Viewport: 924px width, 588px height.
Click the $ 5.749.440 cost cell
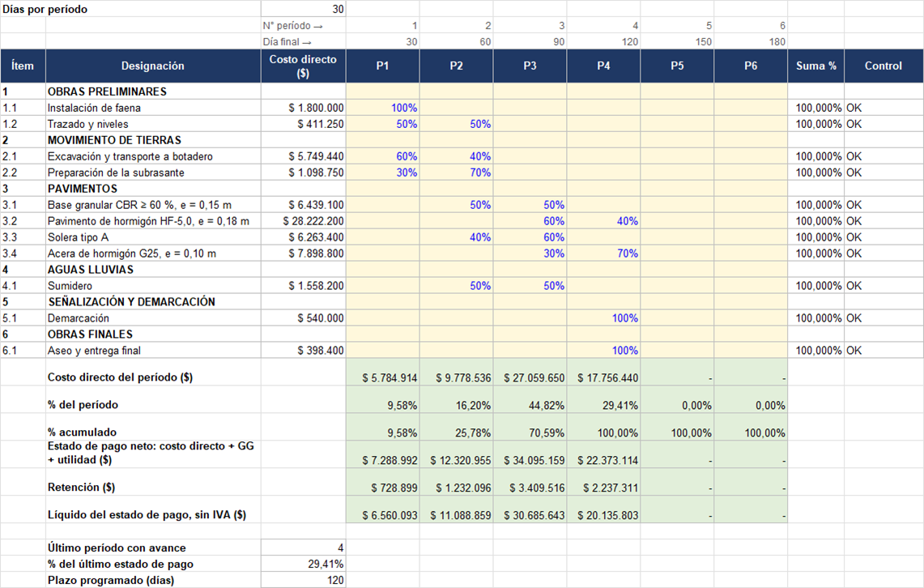[x=304, y=156]
